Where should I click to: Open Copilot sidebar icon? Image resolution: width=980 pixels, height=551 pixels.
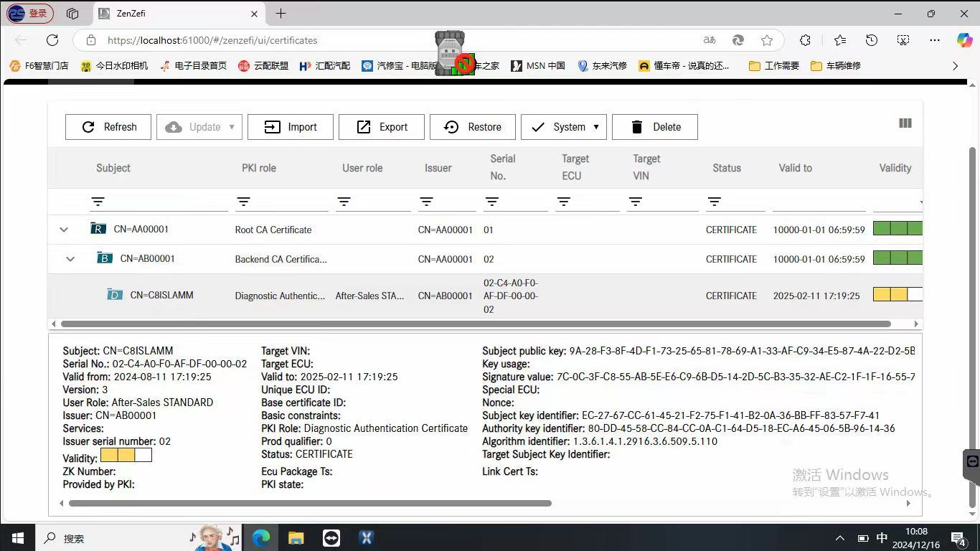[x=965, y=40]
